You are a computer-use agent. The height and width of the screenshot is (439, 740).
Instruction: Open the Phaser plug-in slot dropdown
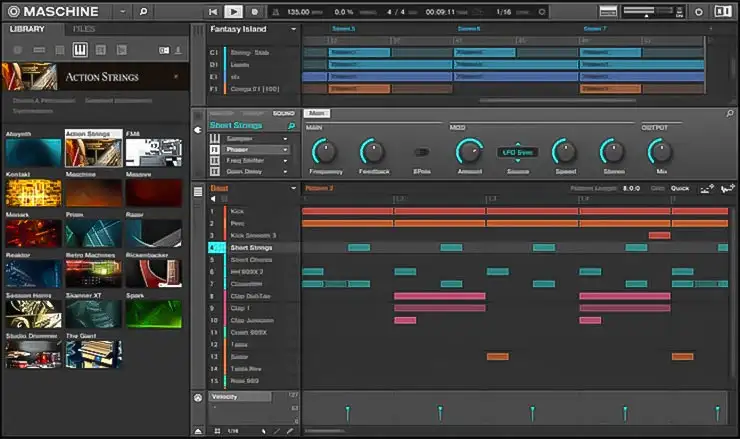pos(285,150)
